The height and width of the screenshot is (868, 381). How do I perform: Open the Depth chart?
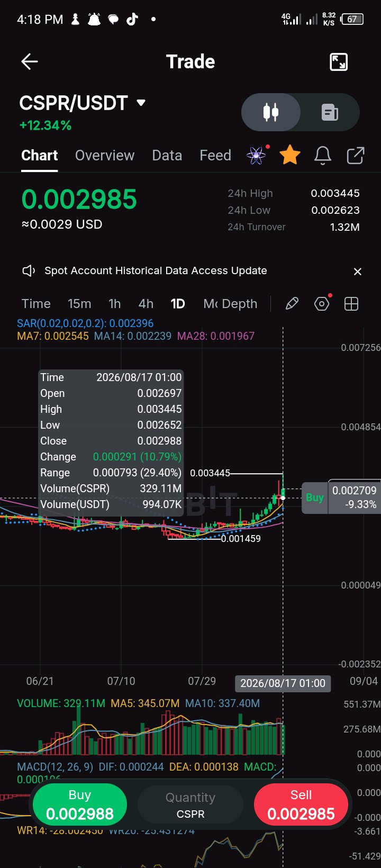(x=240, y=304)
